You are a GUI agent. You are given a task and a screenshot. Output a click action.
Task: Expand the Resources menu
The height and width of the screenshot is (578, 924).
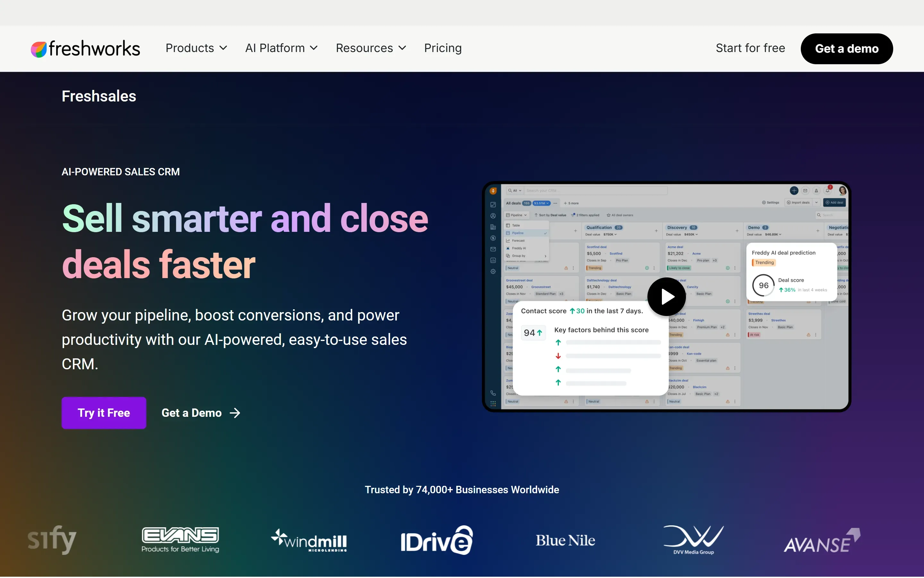point(371,48)
